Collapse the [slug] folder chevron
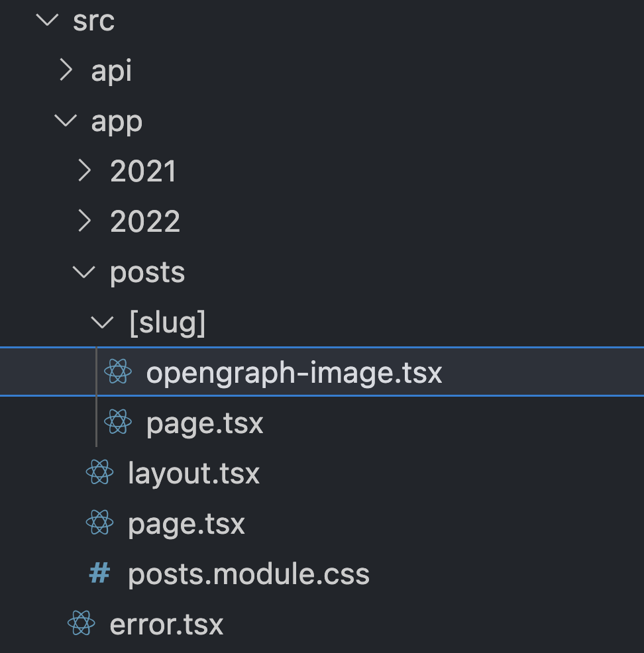The width and height of the screenshot is (644, 653). pos(103,322)
